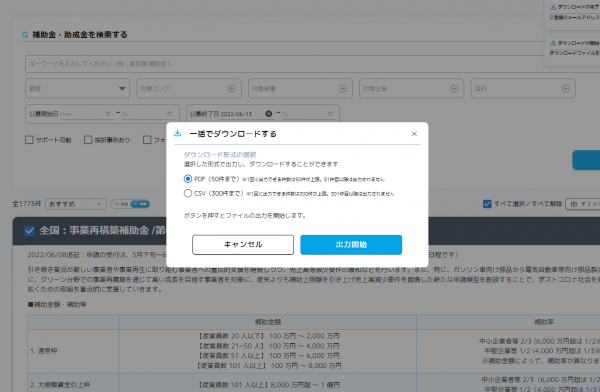600x392 pixels.
Task: Open the 顧客 dropdown
Action: (x=78, y=88)
